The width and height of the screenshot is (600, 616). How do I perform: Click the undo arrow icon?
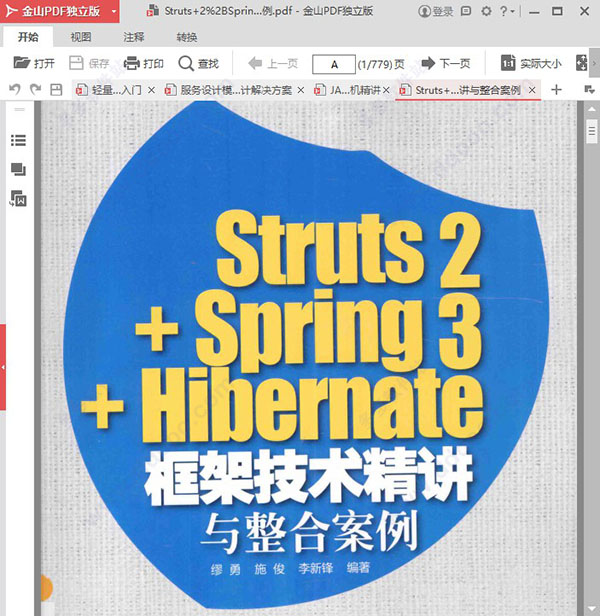click(x=15, y=90)
